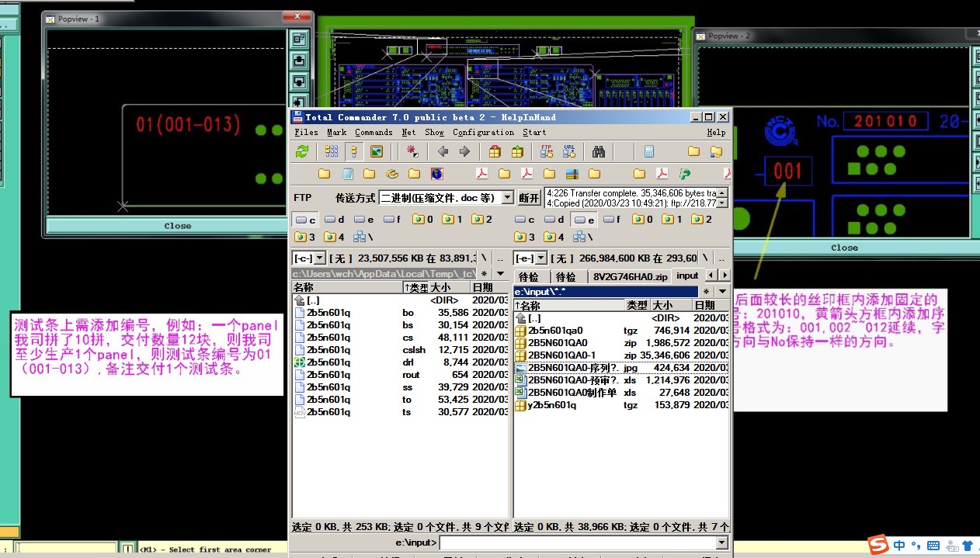
Task: Open the Net menu
Action: tap(408, 133)
